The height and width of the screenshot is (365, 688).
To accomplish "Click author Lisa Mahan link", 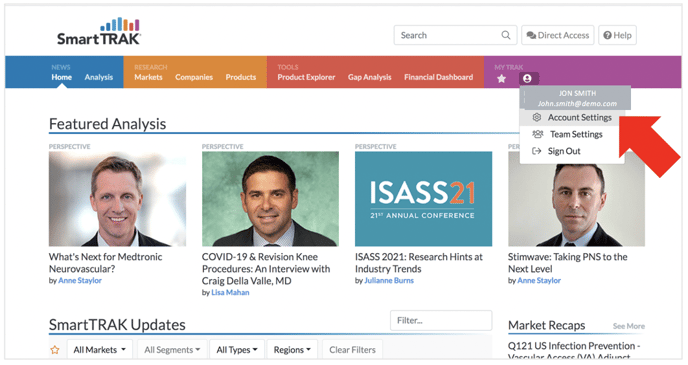I will pyautogui.click(x=230, y=293).
